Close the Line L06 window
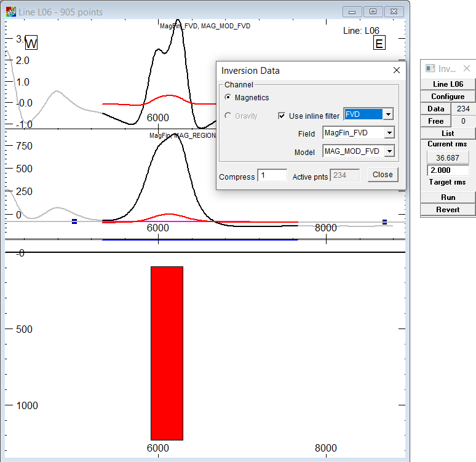476x462 pixels. point(394,12)
